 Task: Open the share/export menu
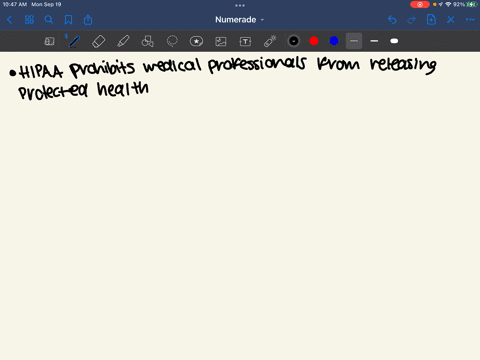88,20
